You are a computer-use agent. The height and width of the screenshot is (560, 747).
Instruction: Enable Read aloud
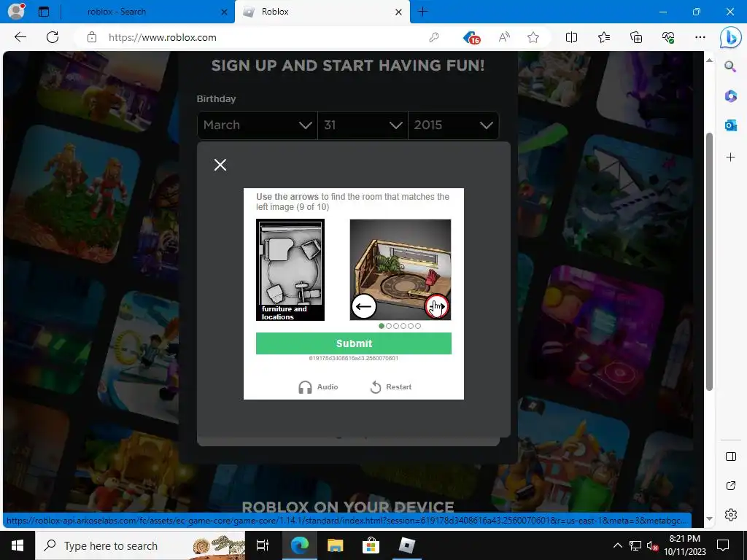[x=504, y=37]
